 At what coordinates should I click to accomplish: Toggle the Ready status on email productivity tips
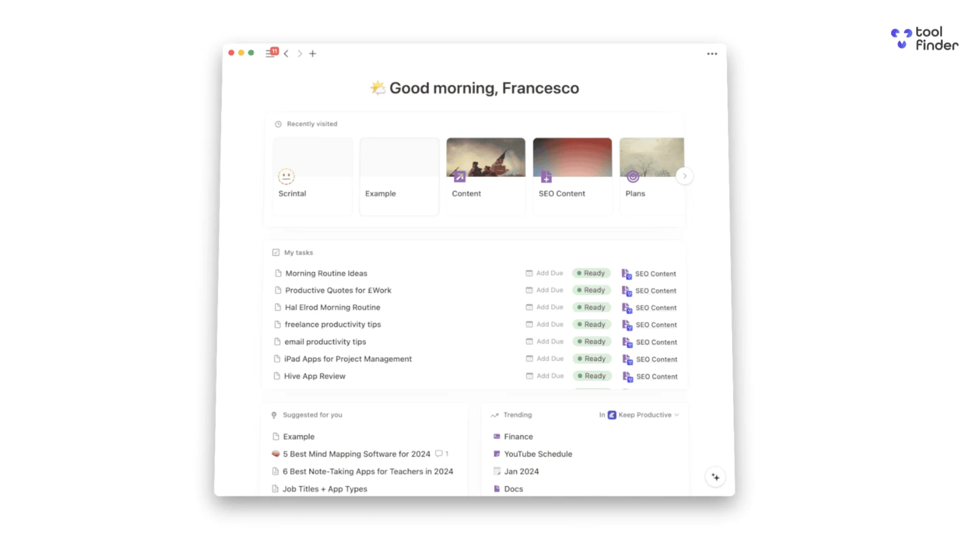591,341
